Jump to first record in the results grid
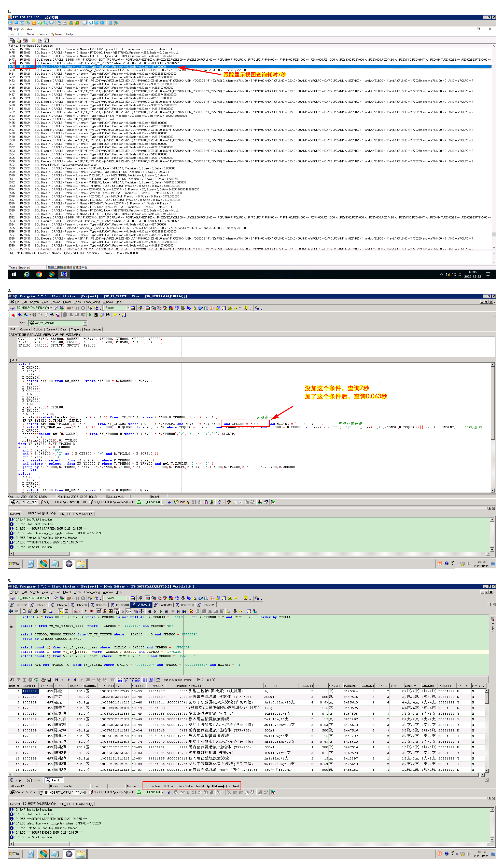Screen dimensions: 504x867 tap(57, 680)
